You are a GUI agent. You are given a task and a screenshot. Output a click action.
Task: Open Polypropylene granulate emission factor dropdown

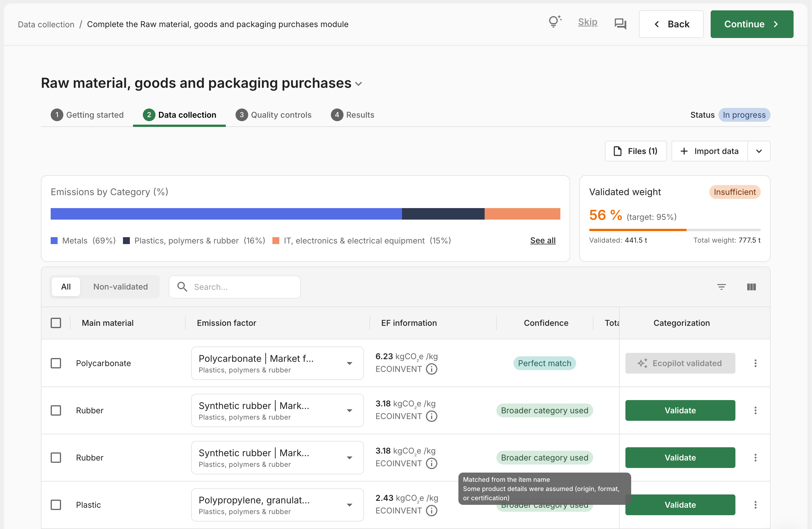277,505
